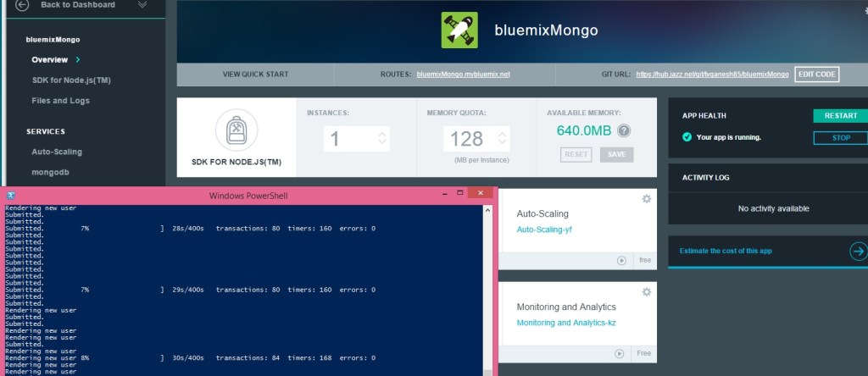The width and height of the screenshot is (868, 376).
Task: Click the PowerShell window vertical scrollbar
Action: pyautogui.click(x=488, y=288)
